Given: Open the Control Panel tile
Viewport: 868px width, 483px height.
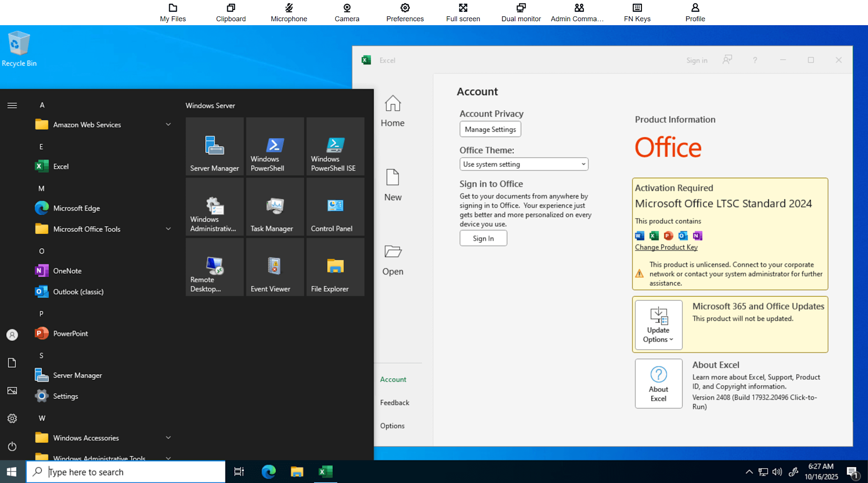Looking at the screenshot, I should [x=335, y=206].
